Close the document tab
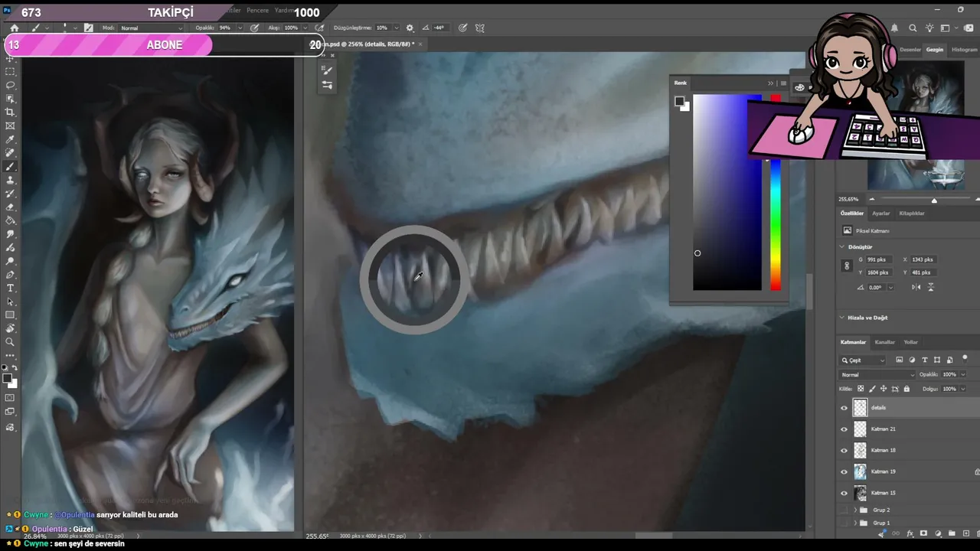980x551 pixels. 420,44
